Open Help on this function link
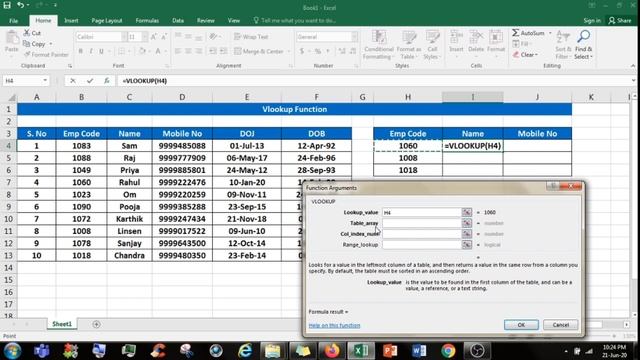The image size is (640, 360). point(334,325)
